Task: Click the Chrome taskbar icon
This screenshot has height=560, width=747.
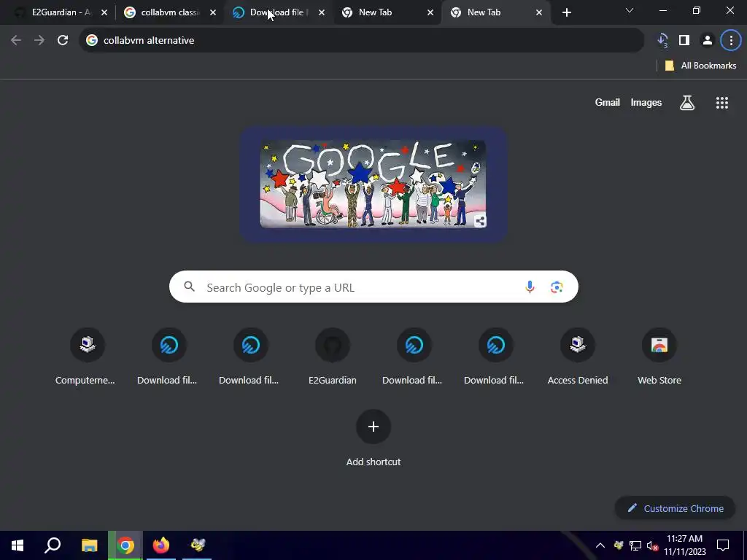Action: pos(125,545)
